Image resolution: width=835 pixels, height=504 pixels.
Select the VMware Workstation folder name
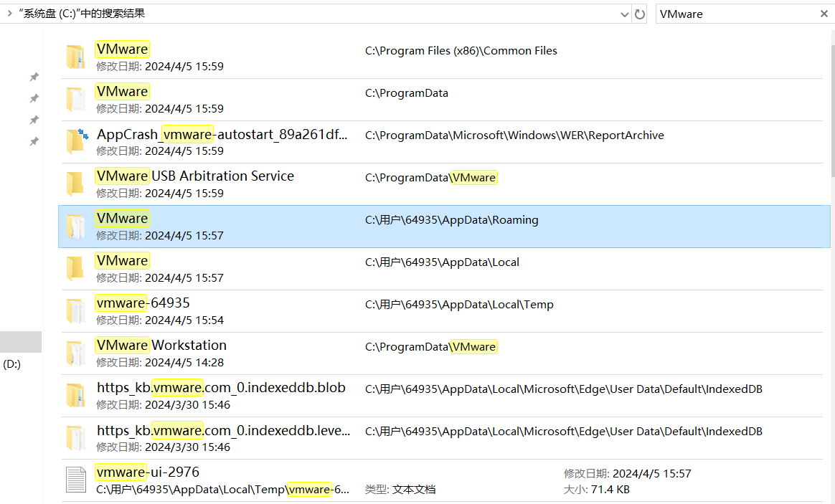pyautogui.click(x=161, y=346)
